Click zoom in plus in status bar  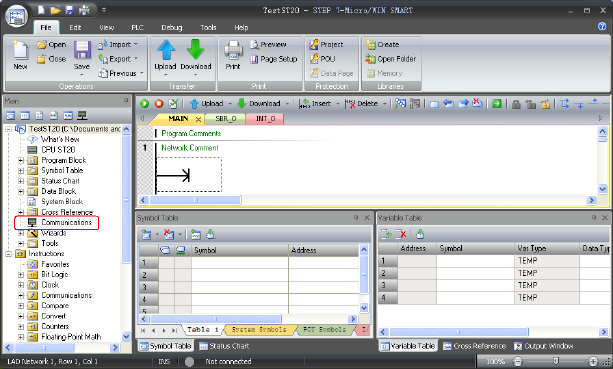593,362
